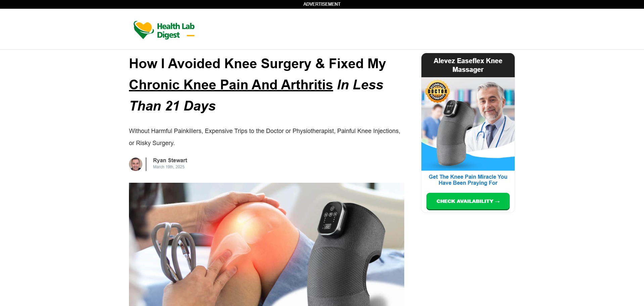Click the subtitle about Harmful Painkillers

(265, 137)
